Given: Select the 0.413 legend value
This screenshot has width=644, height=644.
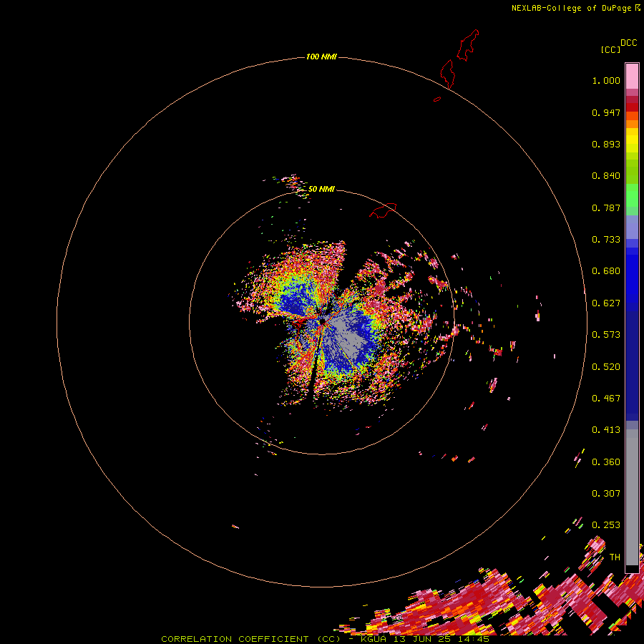Looking at the screenshot, I should pyautogui.click(x=606, y=430).
